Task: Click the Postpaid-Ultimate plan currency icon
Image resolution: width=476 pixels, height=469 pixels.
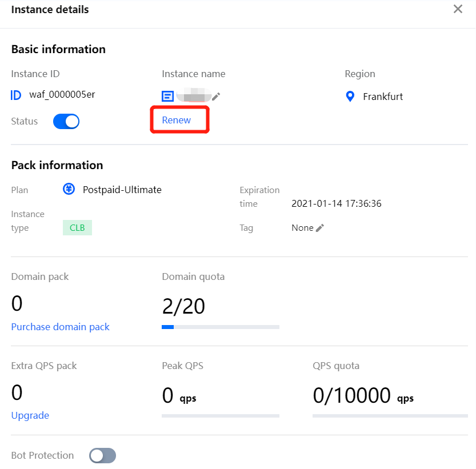Action: coord(69,190)
